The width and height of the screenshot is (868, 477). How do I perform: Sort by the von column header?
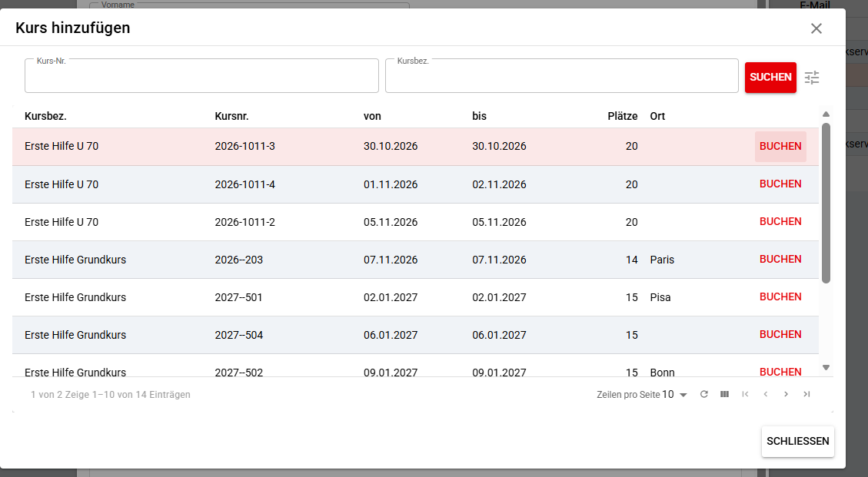(x=372, y=116)
